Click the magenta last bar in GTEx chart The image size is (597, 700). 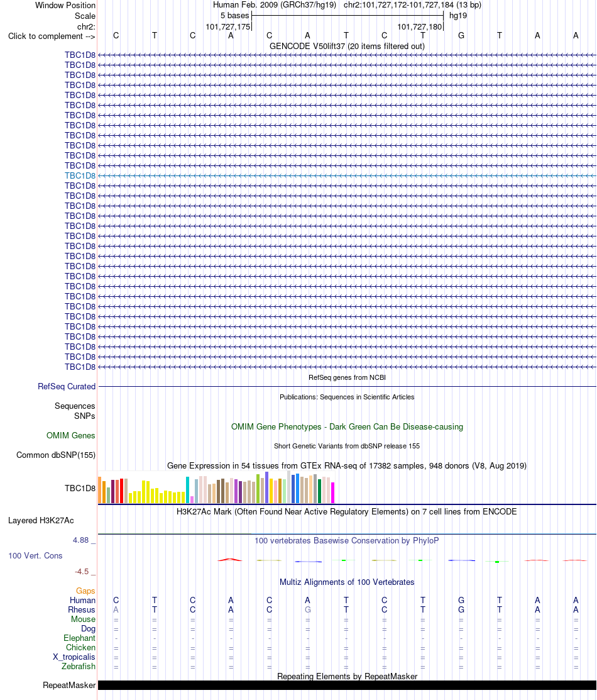click(x=332, y=493)
